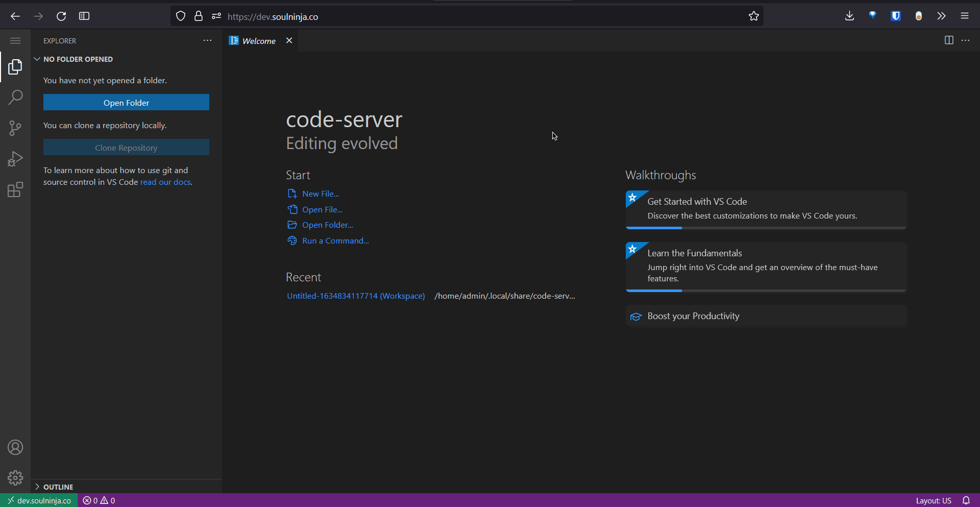Image resolution: width=980 pixels, height=507 pixels.
Task: Click the browser address bar
Action: [459, 16]
